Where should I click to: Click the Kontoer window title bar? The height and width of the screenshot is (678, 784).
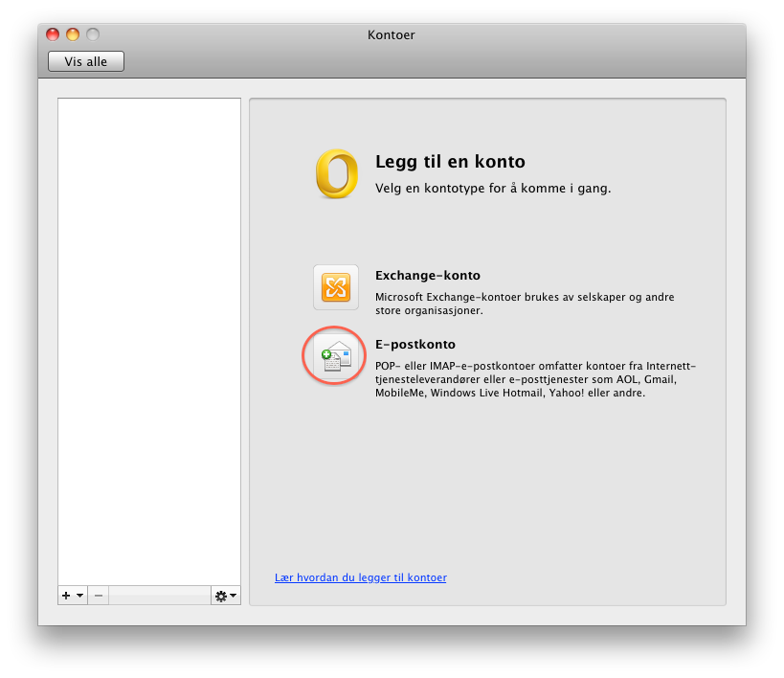391,35
